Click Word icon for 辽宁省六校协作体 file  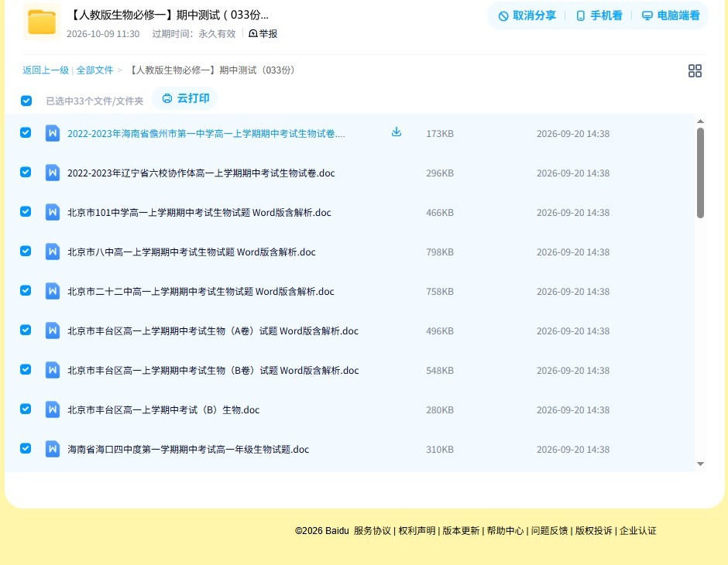(53, 173)
